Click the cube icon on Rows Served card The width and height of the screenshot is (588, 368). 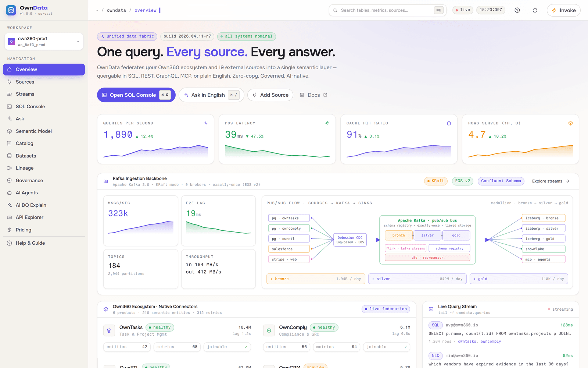(570, 123)
